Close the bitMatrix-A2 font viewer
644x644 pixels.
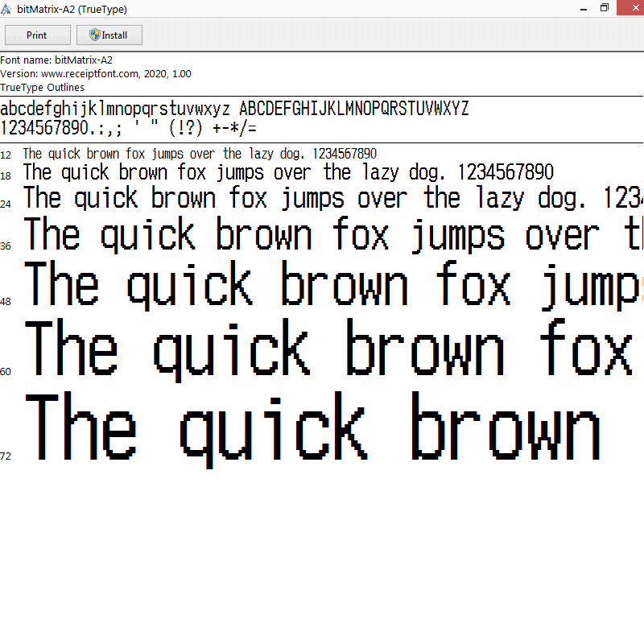point(631,8)
